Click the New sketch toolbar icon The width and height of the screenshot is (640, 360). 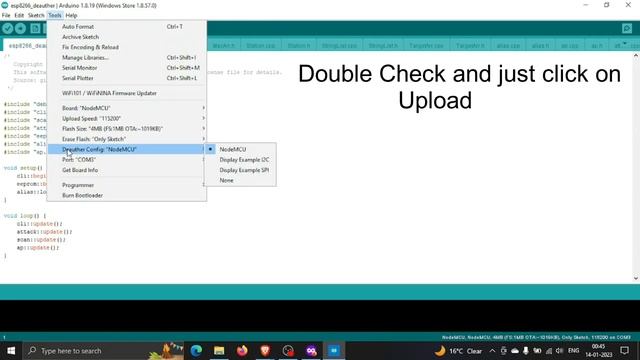point(35,28)
